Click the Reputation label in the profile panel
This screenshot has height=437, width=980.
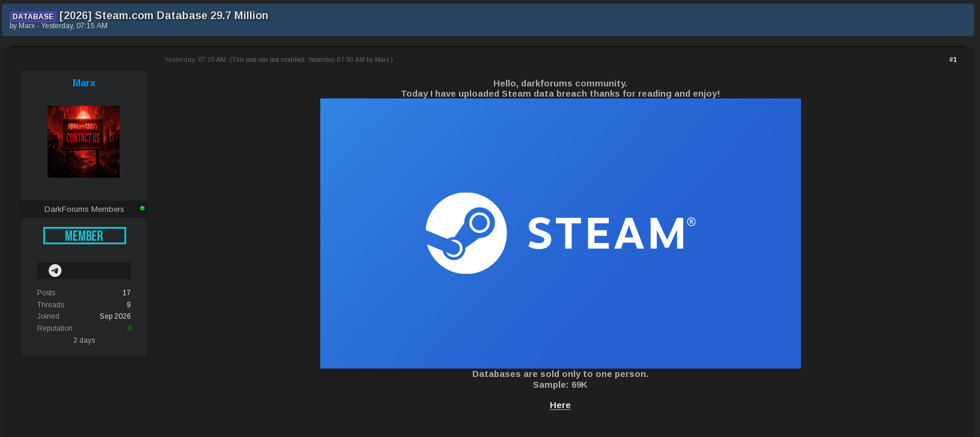point(55,328)
